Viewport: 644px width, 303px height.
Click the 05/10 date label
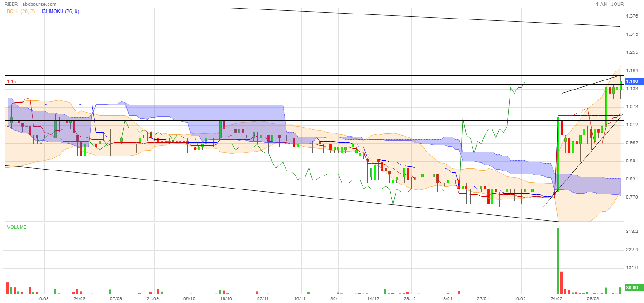click(190, 298)
